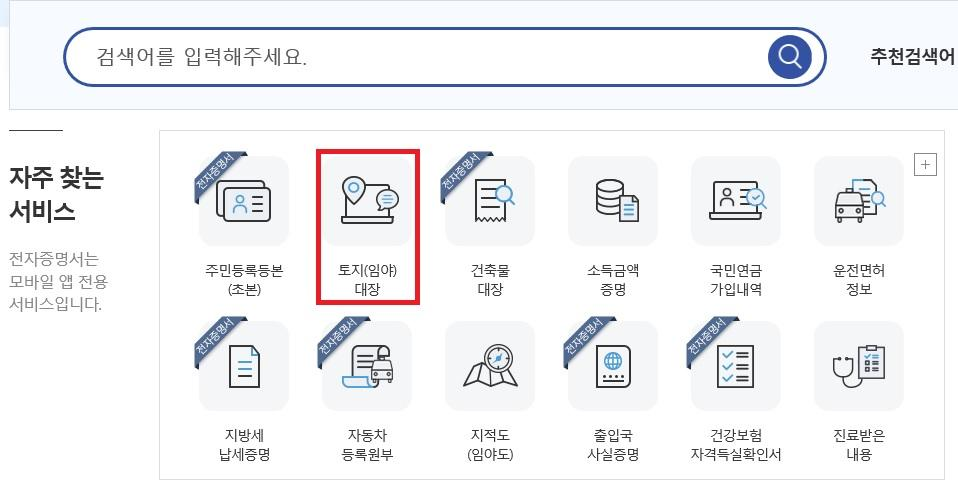Click the 주민등록등본 (초본) text label
The width and height of the screenshot is (958, 486).
coord(244,279)
